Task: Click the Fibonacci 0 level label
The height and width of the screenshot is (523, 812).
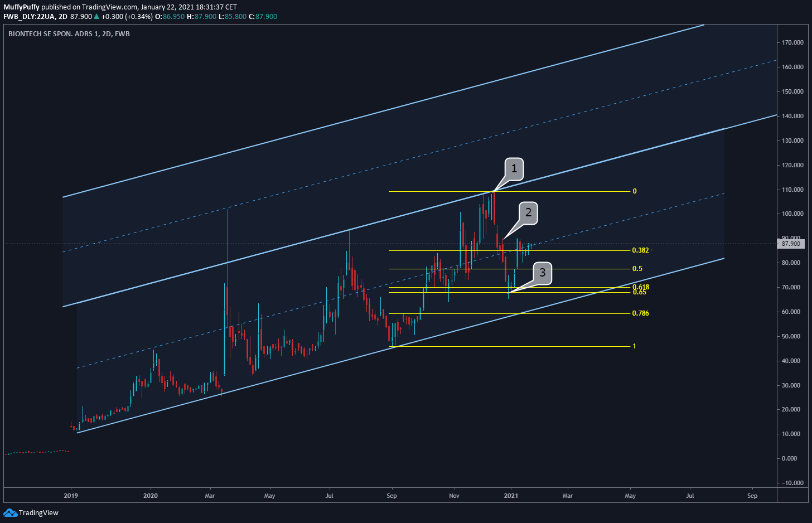Action: (x=635, y=191)
